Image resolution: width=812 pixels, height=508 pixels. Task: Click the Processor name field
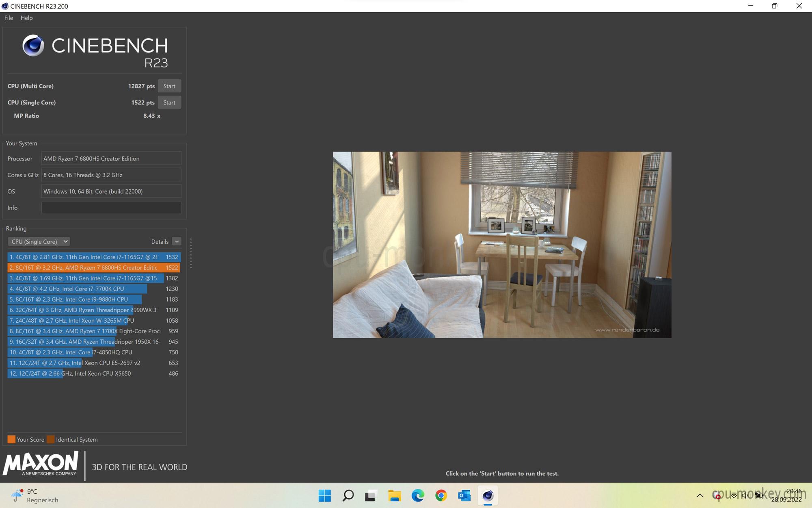pos(111,158)
